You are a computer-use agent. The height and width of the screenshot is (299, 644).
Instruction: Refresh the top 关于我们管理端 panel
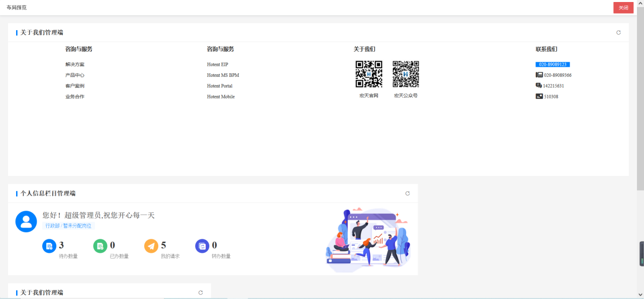(x=618, y=33)
